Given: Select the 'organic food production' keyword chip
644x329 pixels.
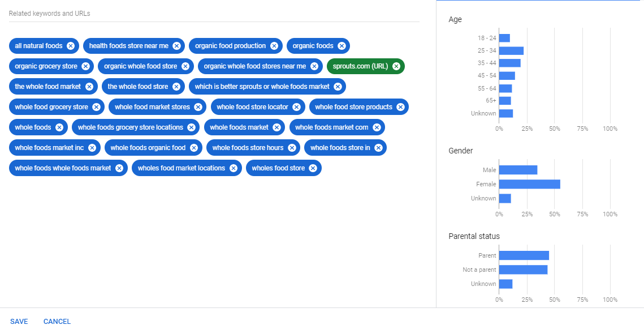Looking at the screenshot, I should click(x=229, y=46).
